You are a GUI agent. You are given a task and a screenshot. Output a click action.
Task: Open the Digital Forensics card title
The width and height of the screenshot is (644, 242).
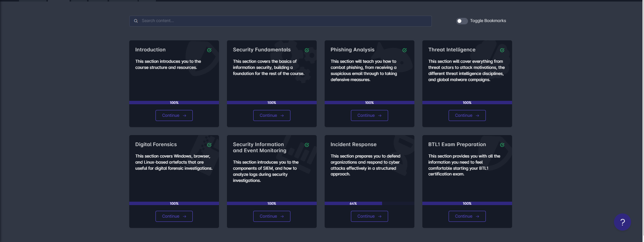pos(156,145)
